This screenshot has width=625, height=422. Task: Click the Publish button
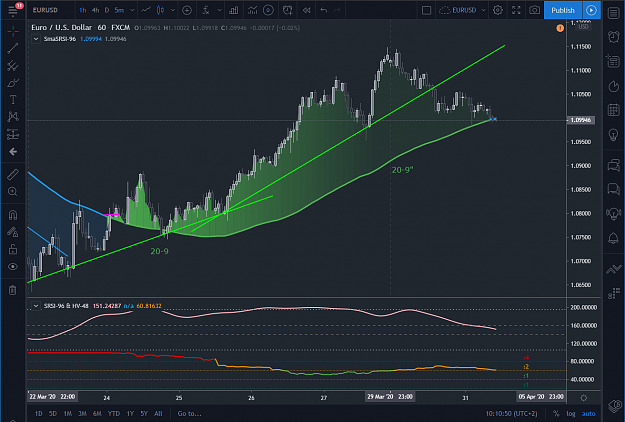coord(563,10)
